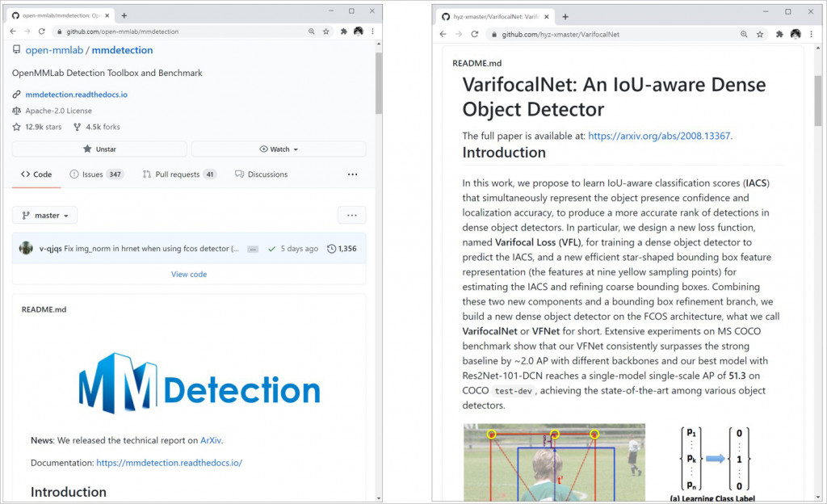The height and width of the screenshot is (504, 827).
Task: Bookmark the mmdetection page with star icon
Action: 326,31
